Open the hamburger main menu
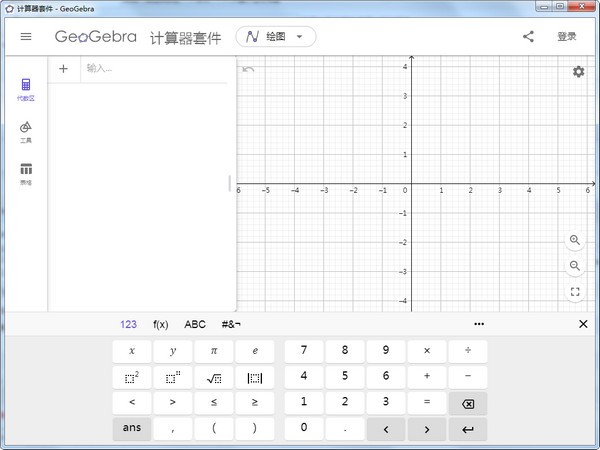Image resolution: width=600 pixels, height=450 pixels. tap(26, 37)
